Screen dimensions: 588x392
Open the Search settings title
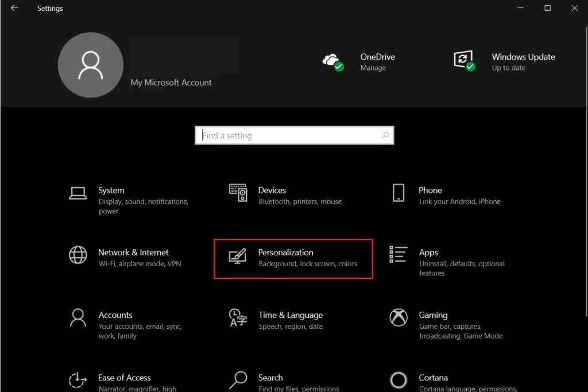(x=270, y=378)
